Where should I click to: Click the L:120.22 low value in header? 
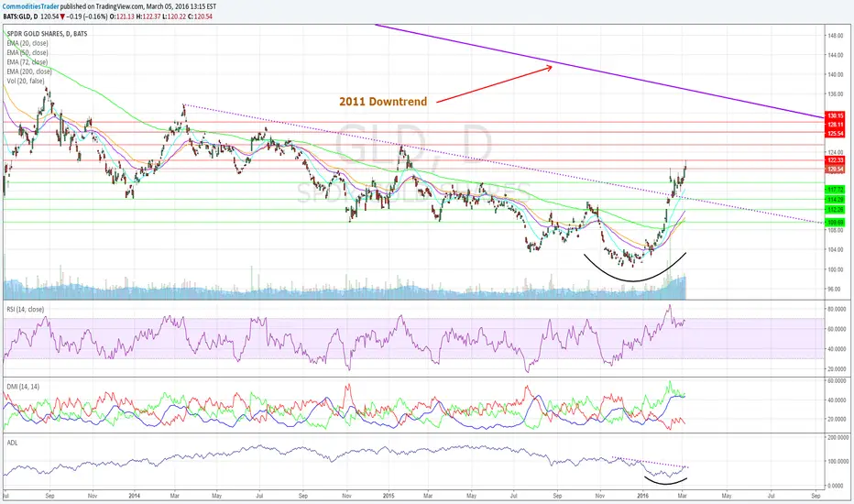coord(174,16)
